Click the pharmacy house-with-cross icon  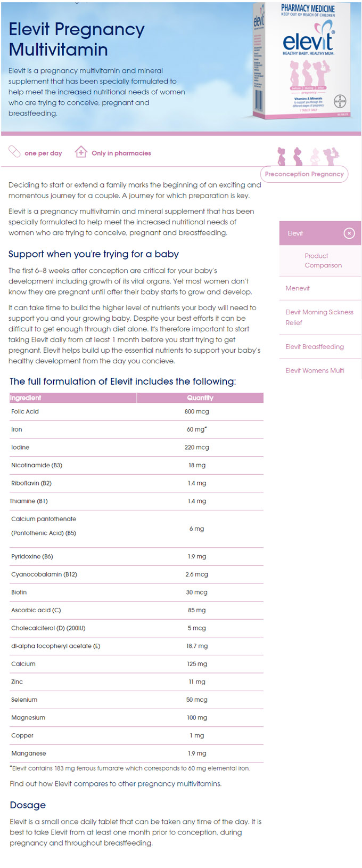tap(81, 152)
